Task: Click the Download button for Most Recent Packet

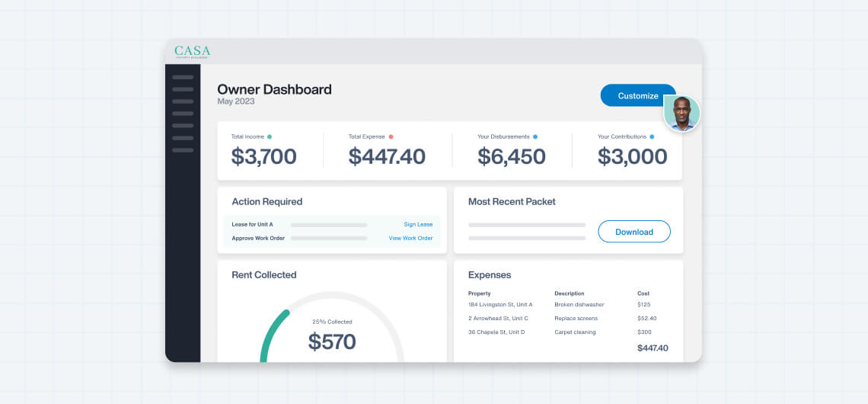Action: coord(633,232)
